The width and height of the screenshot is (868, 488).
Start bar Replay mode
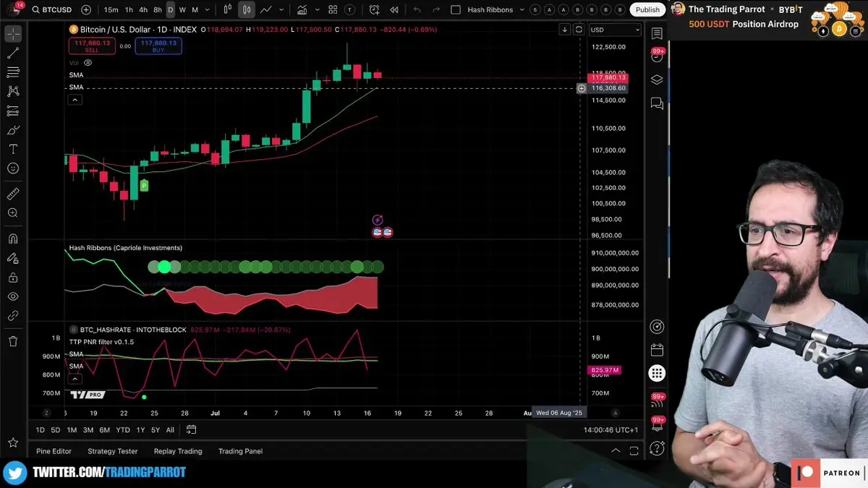pos(394,10)
